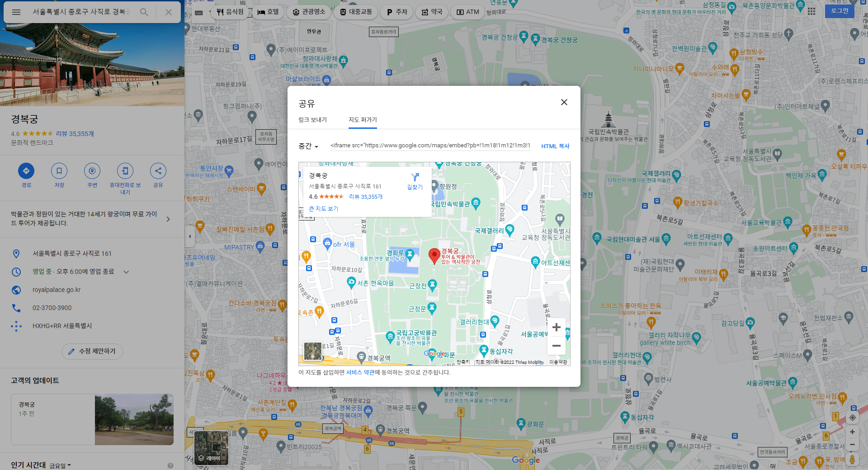Viewport: 868px width, 470px height.
Task: Click the phone icon in sidebar
Action: tap(16, 308)
